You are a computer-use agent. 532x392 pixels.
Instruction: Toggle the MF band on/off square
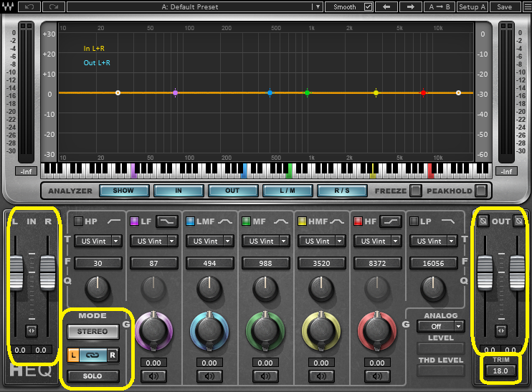(x=246, y=221)
